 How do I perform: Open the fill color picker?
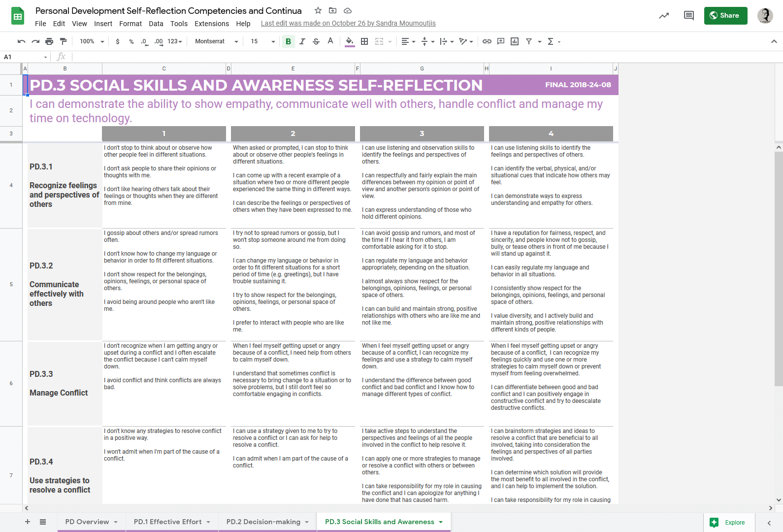tap(349, 41)
